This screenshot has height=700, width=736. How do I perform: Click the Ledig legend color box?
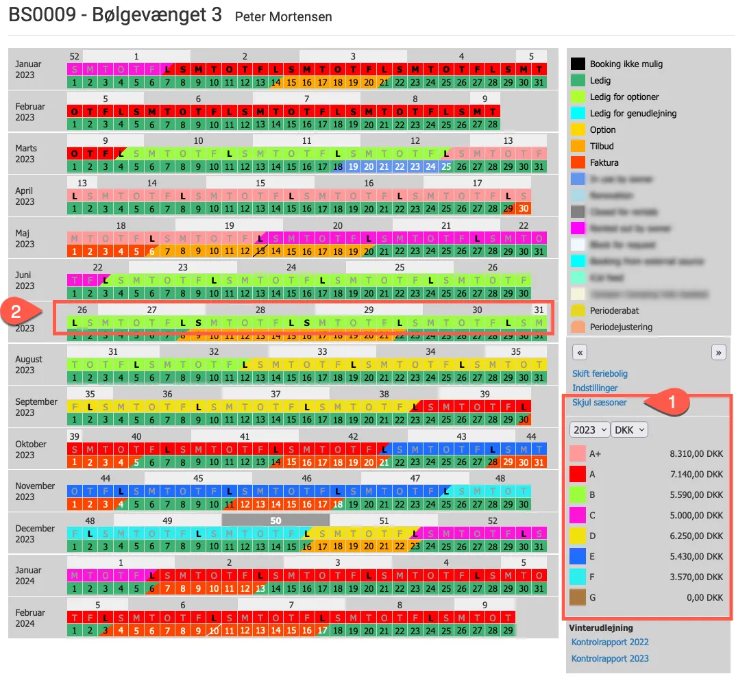point(578,81)
